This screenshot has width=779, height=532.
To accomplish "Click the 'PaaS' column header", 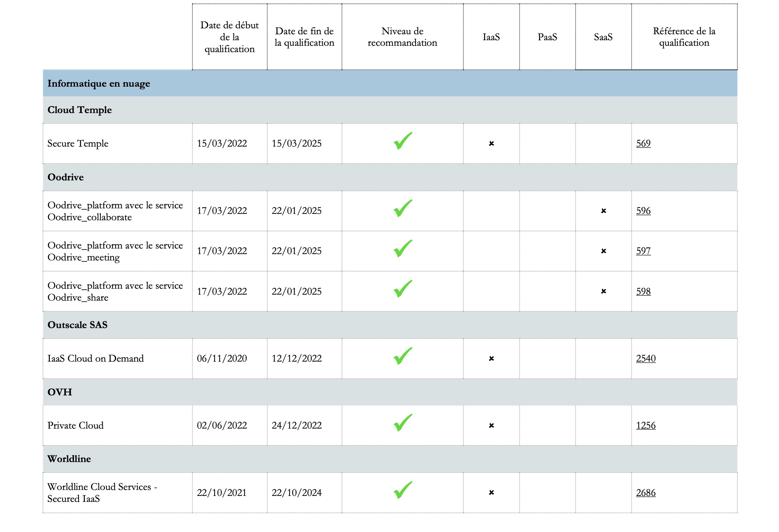I will point(547,37).
